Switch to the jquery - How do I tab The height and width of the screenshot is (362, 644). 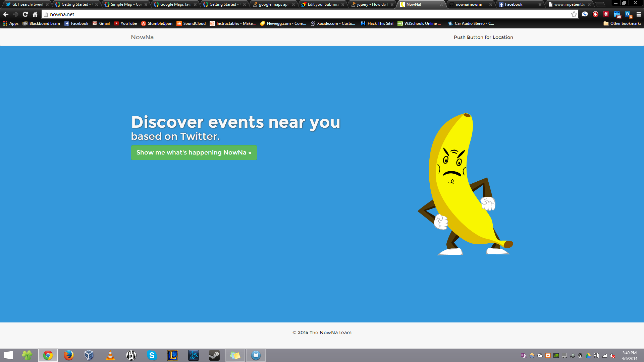click(x=371, y=4)
